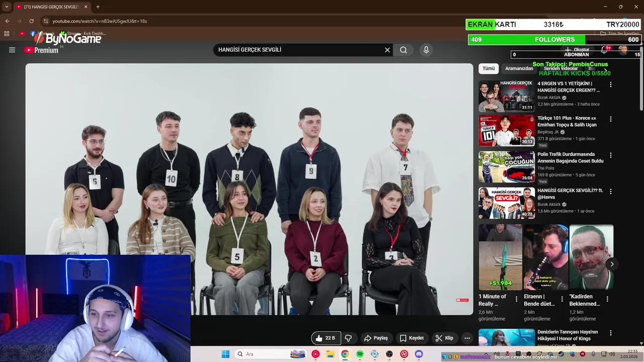The image size is (644, 362).
Task: Open File Explorer from taskbar
Action: (x=330, y=354)
